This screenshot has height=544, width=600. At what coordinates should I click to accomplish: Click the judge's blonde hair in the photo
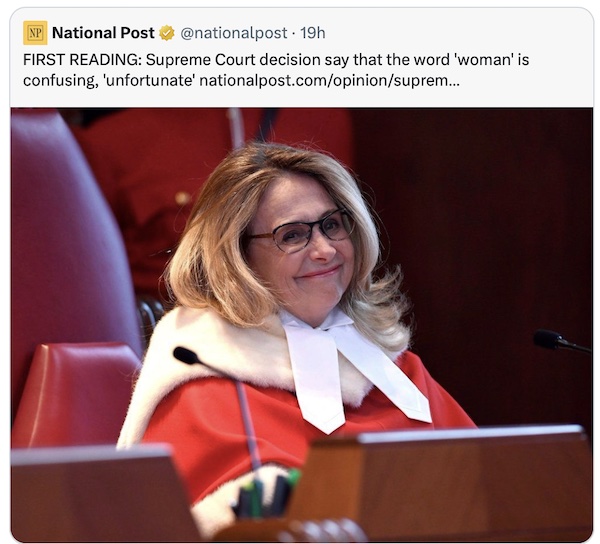tap(215, 240)
